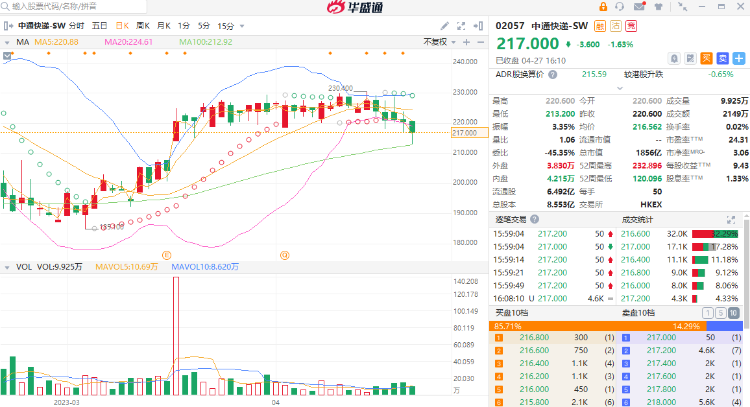750x407 pixels.
Task: Open more time periods dropdown after 15分
Action: click(x=242, y=26)
